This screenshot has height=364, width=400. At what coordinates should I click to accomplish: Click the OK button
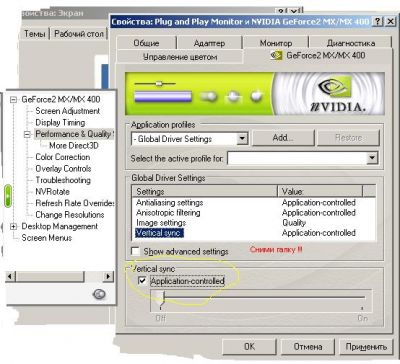coord(249,346)
